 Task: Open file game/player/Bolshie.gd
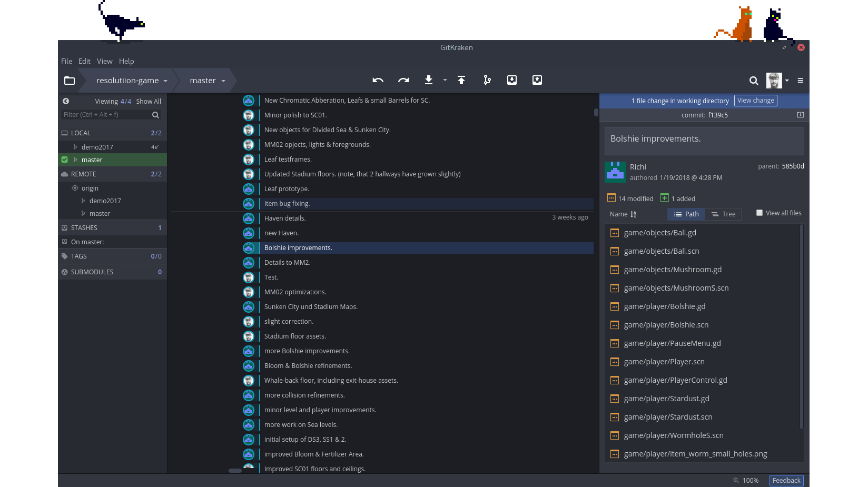click(x=665, y=306)
